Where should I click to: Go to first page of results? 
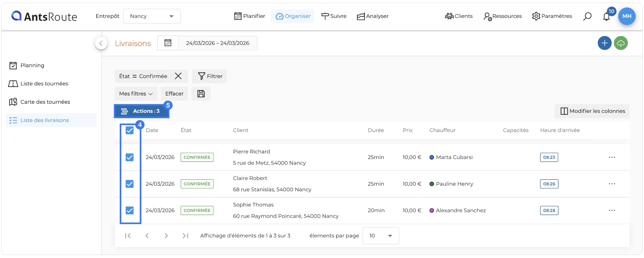pyautogui.click(x=128, y=236)
